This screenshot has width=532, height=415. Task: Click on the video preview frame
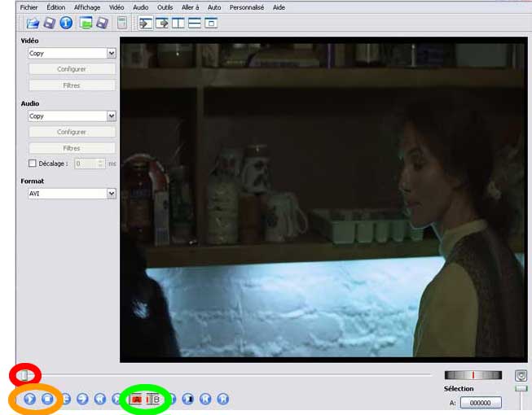click(x=323, y=200)
